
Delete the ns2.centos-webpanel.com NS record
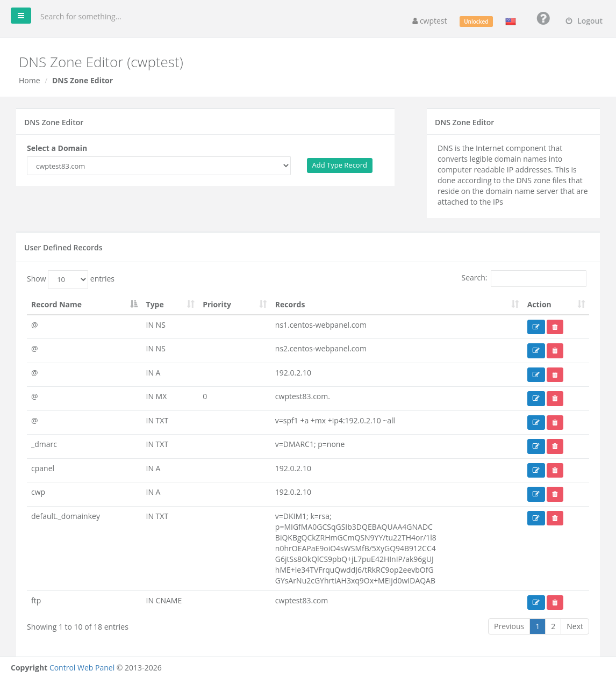coord(555,351)
